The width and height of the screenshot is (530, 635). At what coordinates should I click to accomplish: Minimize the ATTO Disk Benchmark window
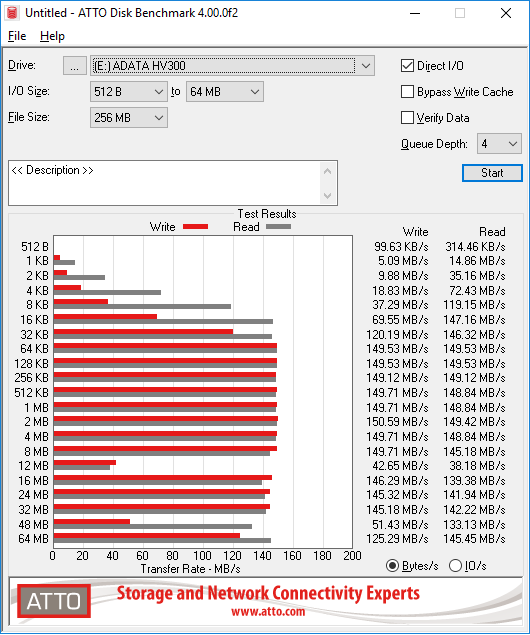(x=415, y=13)
